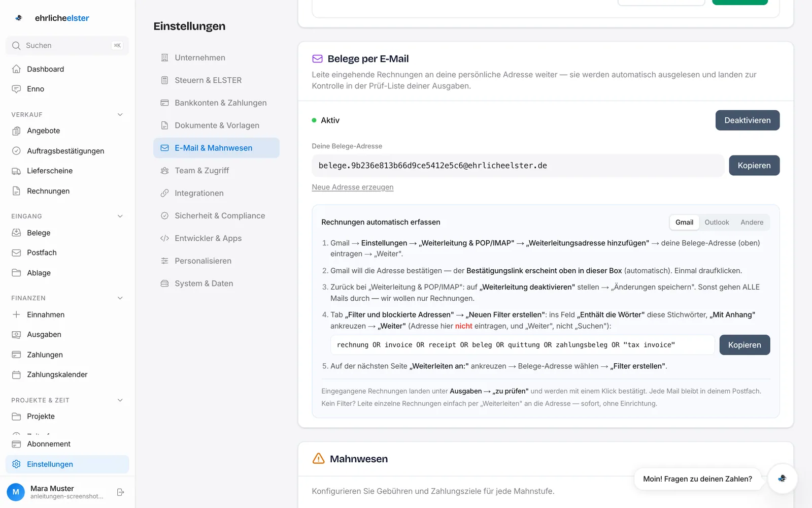The image size is (812, 508).
Task: Switch to the Outlook instructions tab
Action: (717, 223)
